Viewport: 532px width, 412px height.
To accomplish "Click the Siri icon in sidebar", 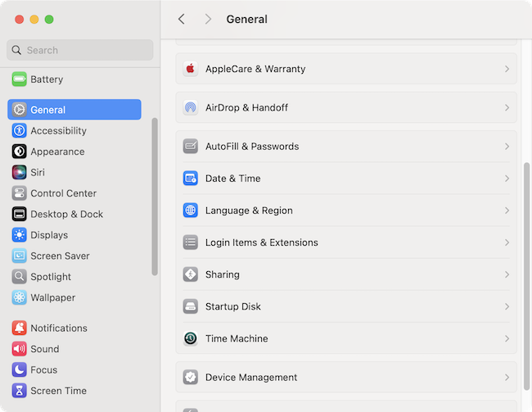I will tap(19, 172).
